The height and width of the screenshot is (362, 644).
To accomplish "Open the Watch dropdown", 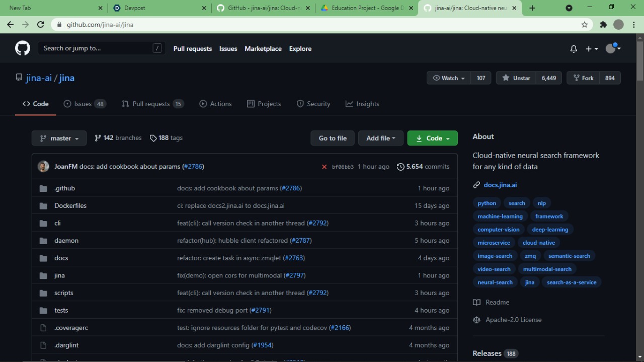I will coord(449,78).
